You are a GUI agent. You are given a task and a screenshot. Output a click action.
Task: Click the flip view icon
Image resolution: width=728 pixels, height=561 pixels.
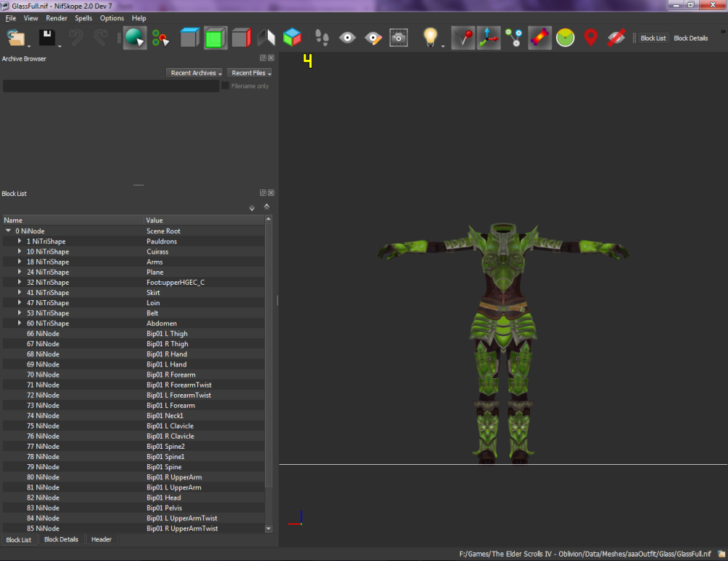coord(266,38)
